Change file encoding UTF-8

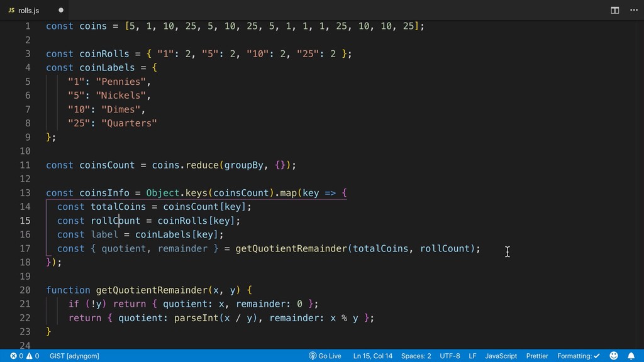pyautogui.click(x=450, y=356)
